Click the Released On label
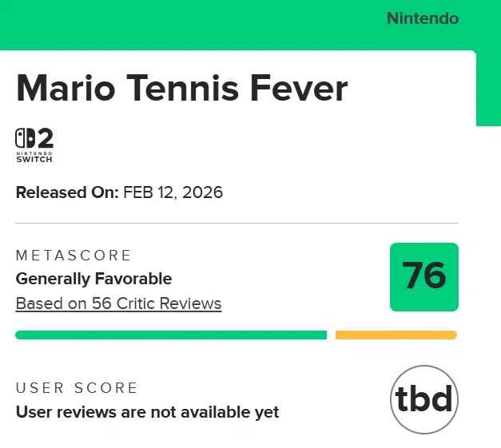Image resolution: width=501 pixels, height=448 pixels. point(67,192)
